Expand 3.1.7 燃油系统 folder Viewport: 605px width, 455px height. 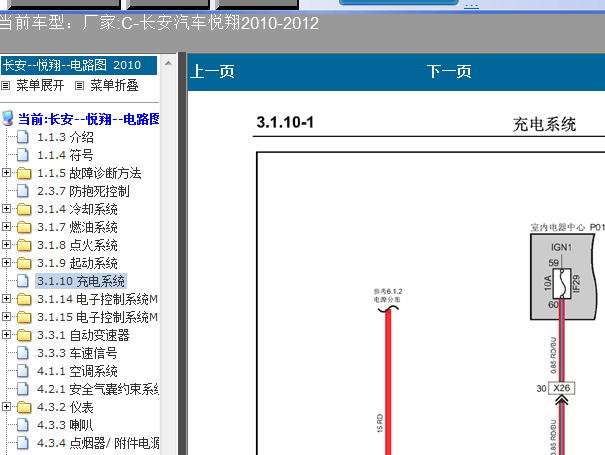tap(6, 227)
